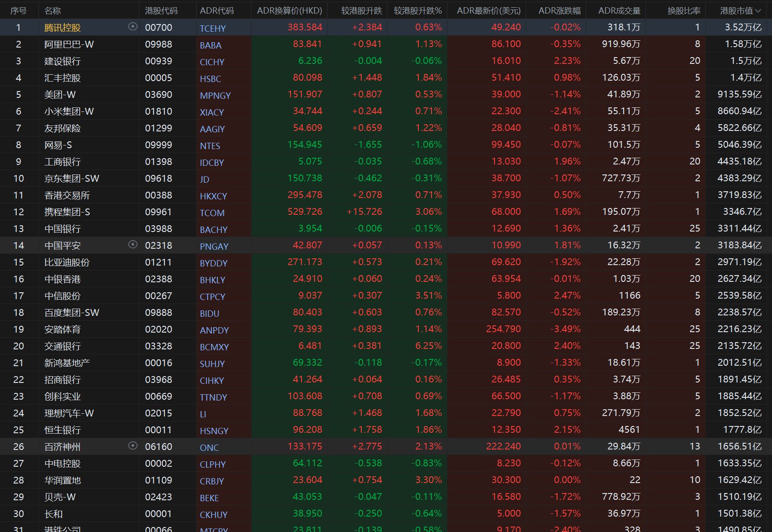The image size is (772, 532).
Task: Open the BYDDY ADR code link
Action: click(x=214, y=263)
